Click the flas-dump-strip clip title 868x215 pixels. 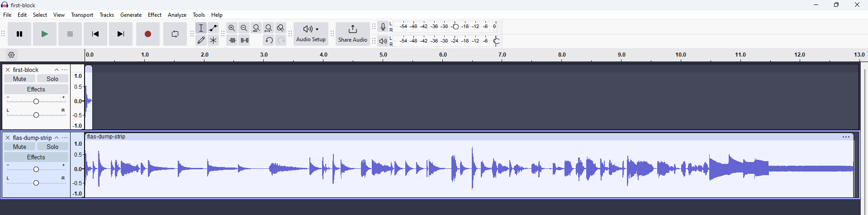pos(106,137)
